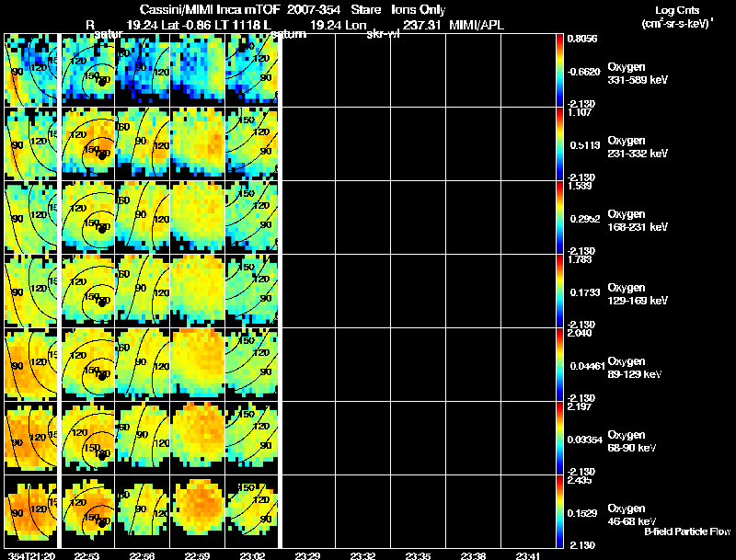The width and height of the screenshot is (736, 560).
Task: Click the '0.1529' color scale value
Action: point(582,513)
